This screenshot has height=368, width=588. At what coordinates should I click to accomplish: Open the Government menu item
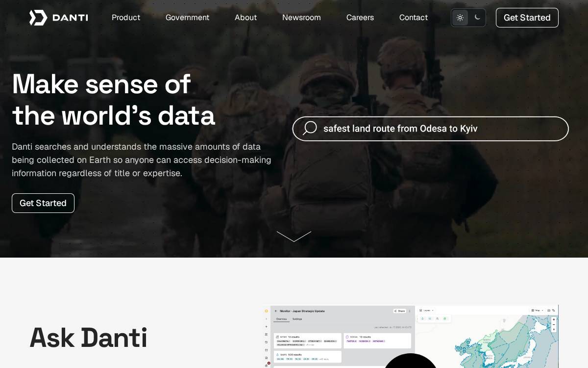(187, 18)
